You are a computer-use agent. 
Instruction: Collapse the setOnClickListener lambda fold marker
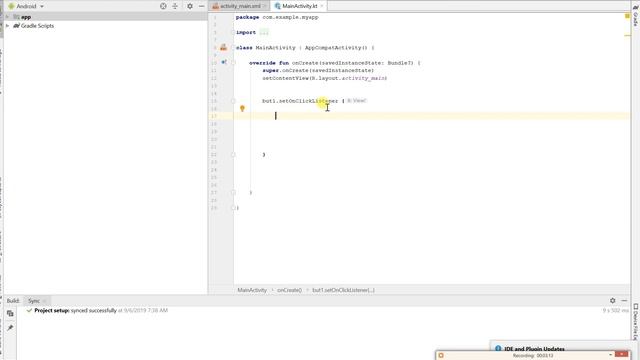tap(233, 101)
